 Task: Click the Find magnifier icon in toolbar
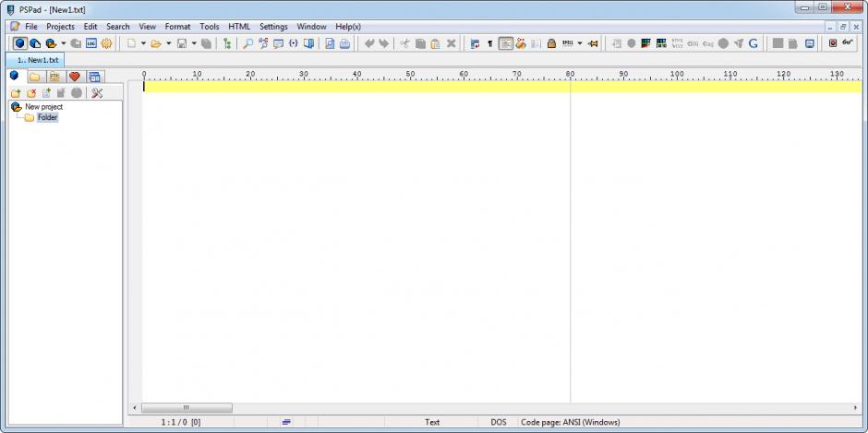point(248,43)
